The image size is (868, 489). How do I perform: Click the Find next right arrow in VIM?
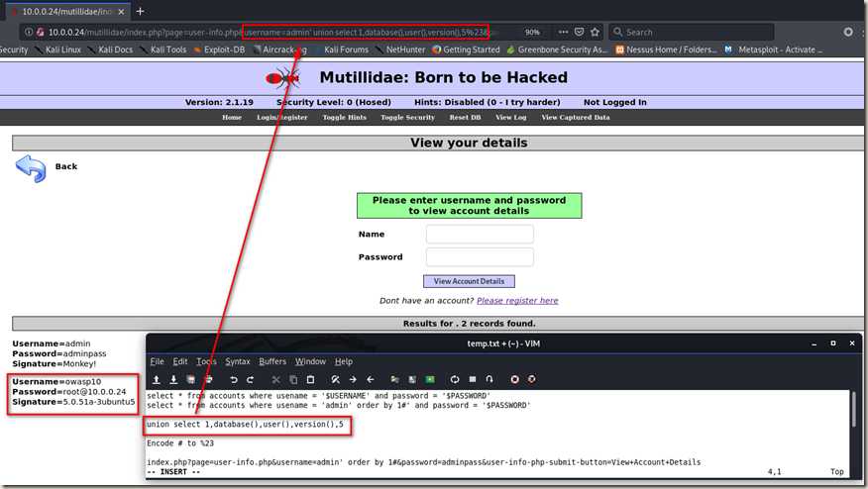(x=353, y=379)
